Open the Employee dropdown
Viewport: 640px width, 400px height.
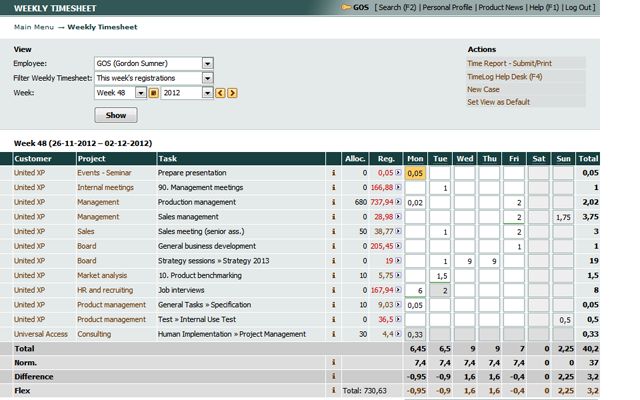point(207,64)
